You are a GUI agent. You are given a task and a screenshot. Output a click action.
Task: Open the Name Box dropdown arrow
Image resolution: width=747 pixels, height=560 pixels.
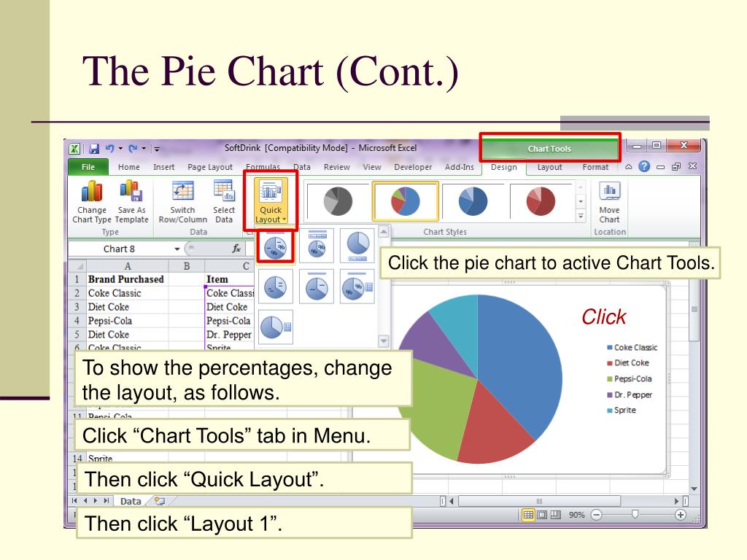[177, 249]
